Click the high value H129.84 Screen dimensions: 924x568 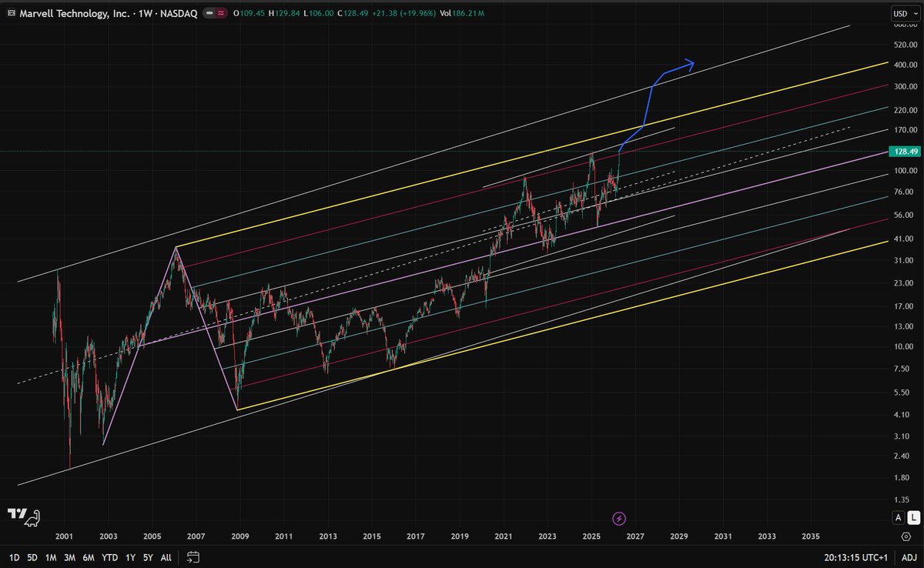pos(286,13)
